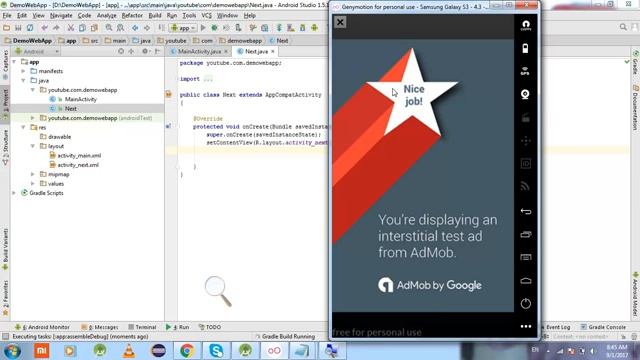
Task: Collapse the java folder node
Action: [x=24, y=80]
